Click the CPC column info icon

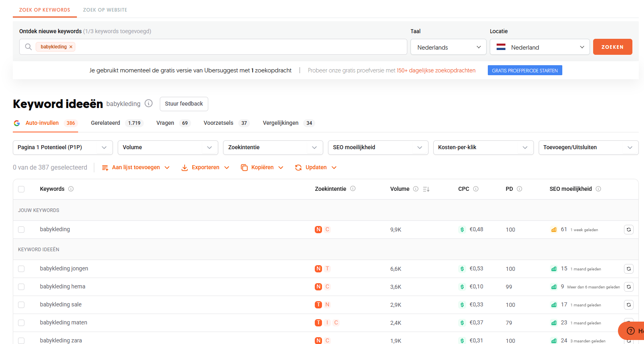(476, 189)
